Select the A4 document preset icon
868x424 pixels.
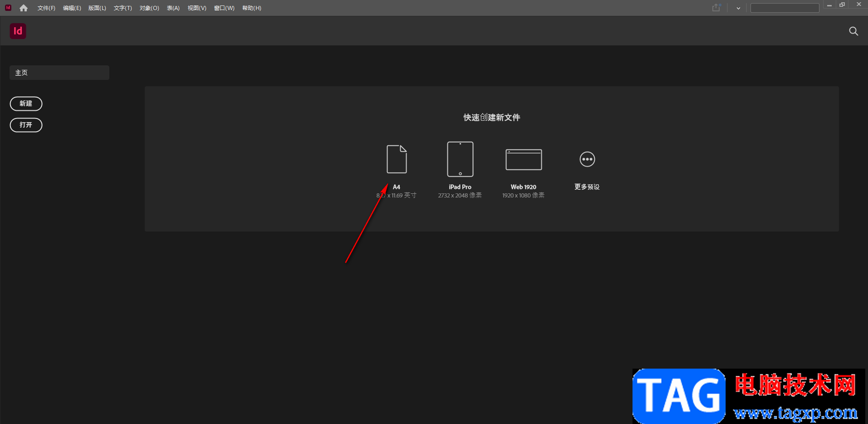397,159
